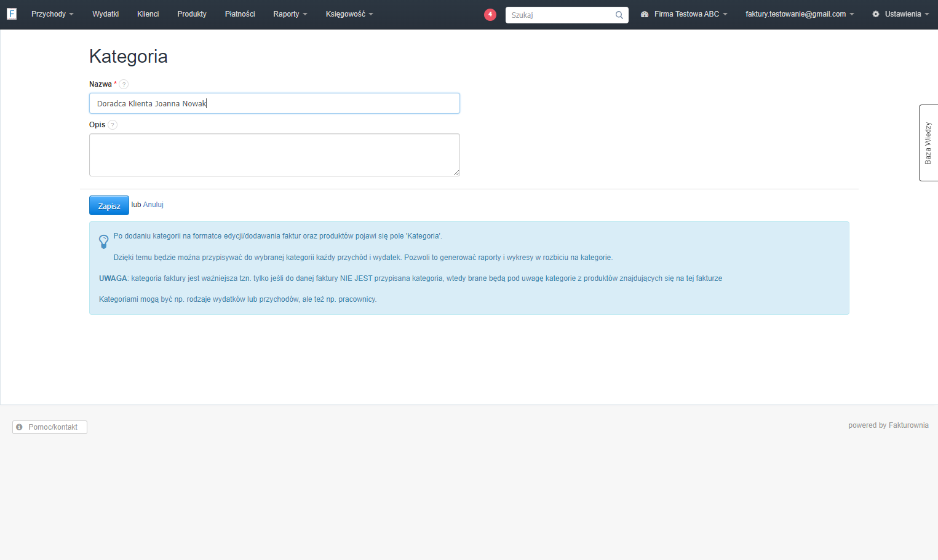Open the Baza Wiedzy side tab
Viewport: 938px width, 560px height.
(928, 143)
